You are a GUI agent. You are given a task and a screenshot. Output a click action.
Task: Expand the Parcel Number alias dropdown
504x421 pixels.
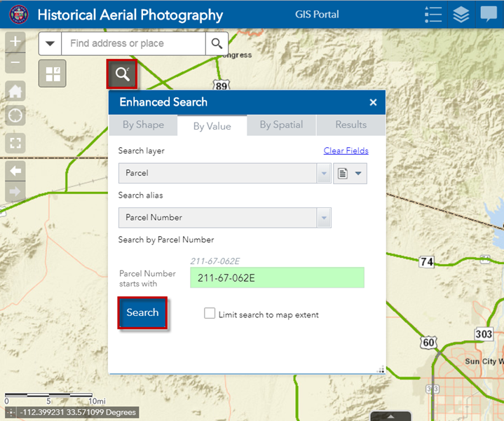(323, 218)
